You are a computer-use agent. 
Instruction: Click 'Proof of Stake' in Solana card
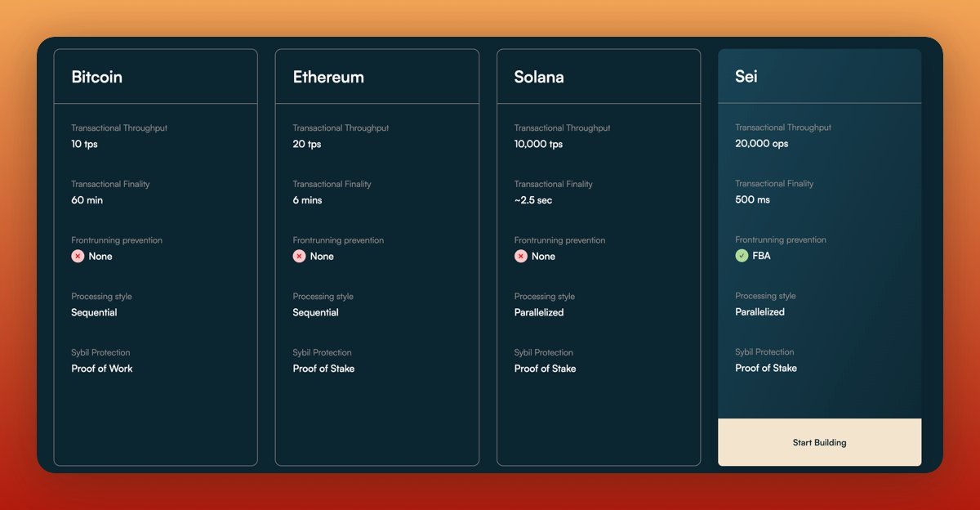coord(545,369)
